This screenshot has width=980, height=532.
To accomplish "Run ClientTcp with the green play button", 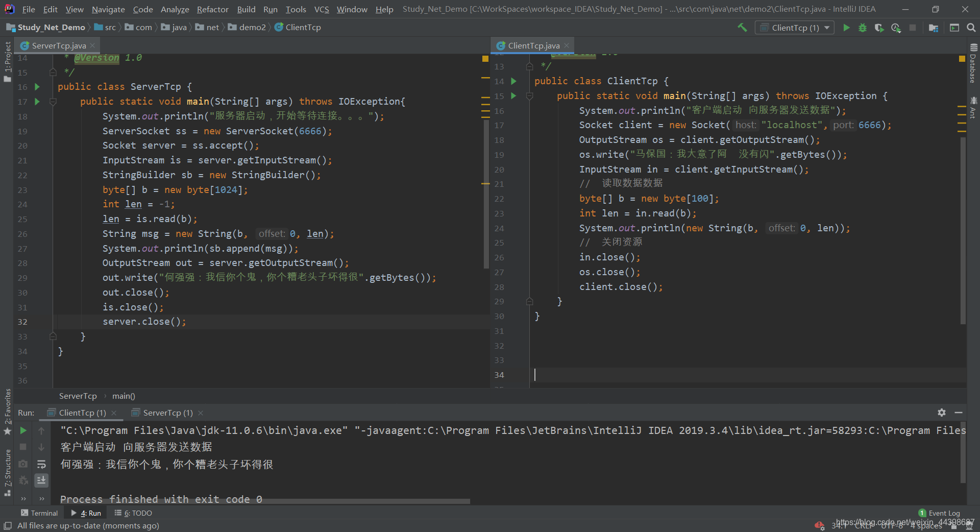I will [x=846, y=28].
